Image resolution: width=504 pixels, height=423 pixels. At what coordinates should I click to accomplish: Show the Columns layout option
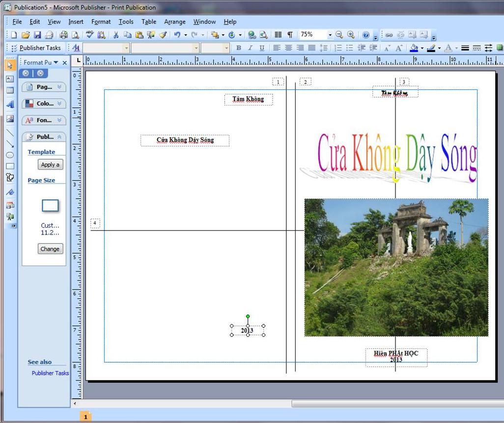279,35
